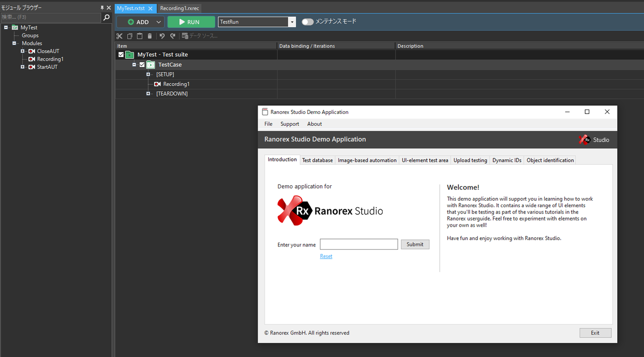Click the Copy icon in toolbar
This screenshot has width=644, height=357.
coord(130,36)
